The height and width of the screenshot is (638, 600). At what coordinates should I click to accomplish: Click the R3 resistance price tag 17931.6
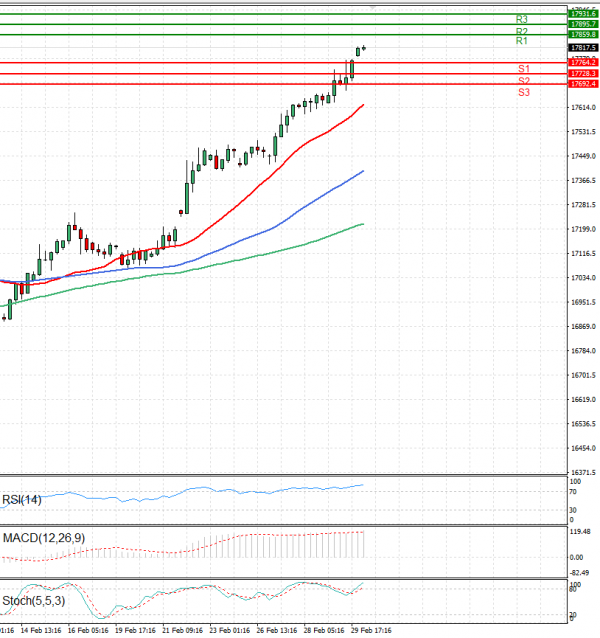(583, 14)
